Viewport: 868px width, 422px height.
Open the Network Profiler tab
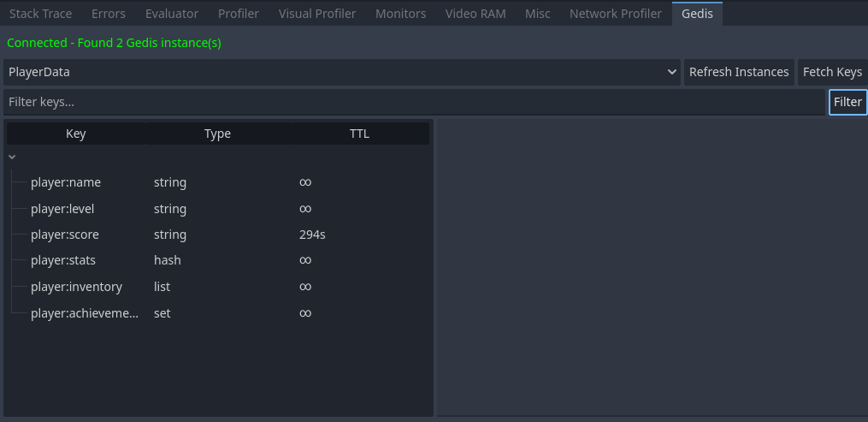(615, 14)
